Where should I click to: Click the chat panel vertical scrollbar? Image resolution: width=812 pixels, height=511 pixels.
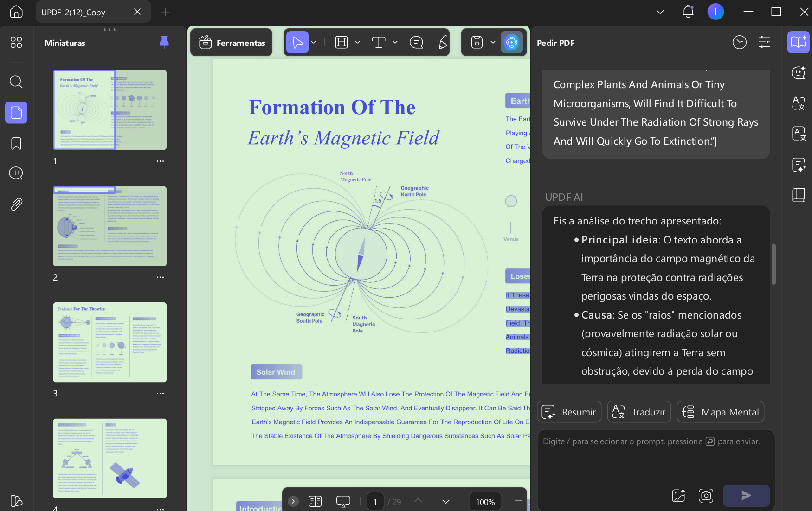coord(773,264)
